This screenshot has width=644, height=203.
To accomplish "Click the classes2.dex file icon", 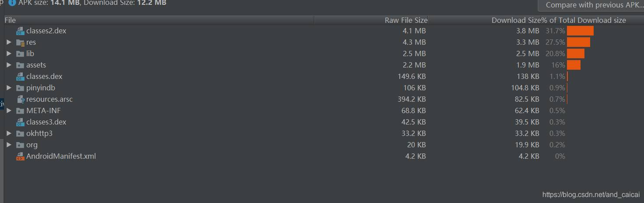I will point(20,31).
